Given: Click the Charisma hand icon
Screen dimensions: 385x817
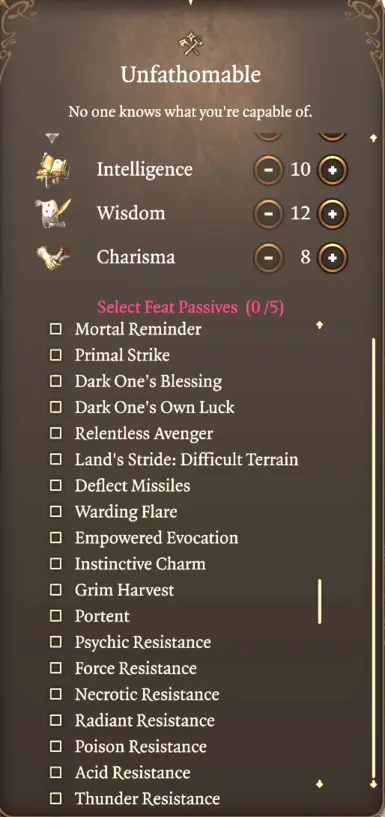Looking at the screenshot, I should pyautogui.click(x=53, y=256).
